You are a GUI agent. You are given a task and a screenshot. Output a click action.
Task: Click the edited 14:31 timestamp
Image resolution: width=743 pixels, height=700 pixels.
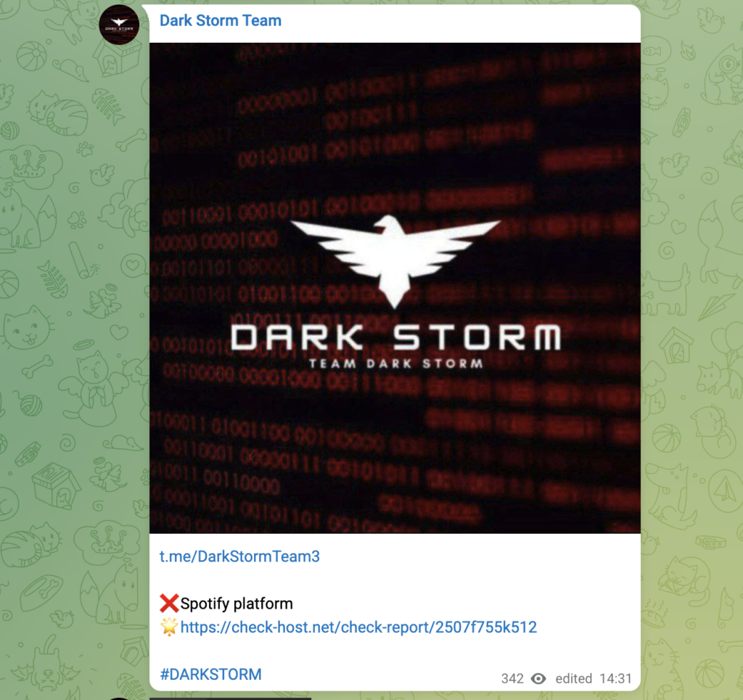594,679
